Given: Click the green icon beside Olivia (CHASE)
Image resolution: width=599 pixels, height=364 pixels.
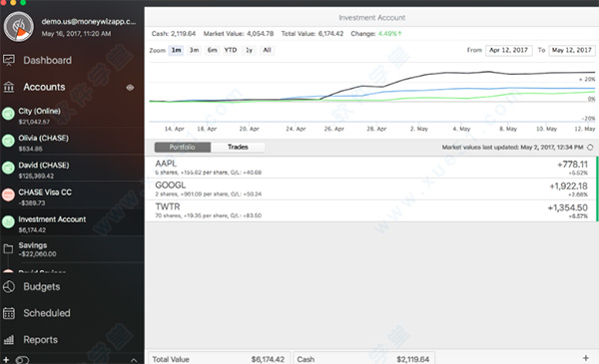Looking at the screenshot, I should (8, 141).
